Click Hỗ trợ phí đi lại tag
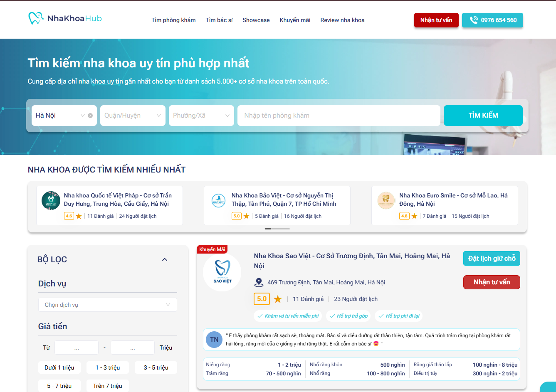The width and height of the screenshot is (556, 392). (399, 316)
